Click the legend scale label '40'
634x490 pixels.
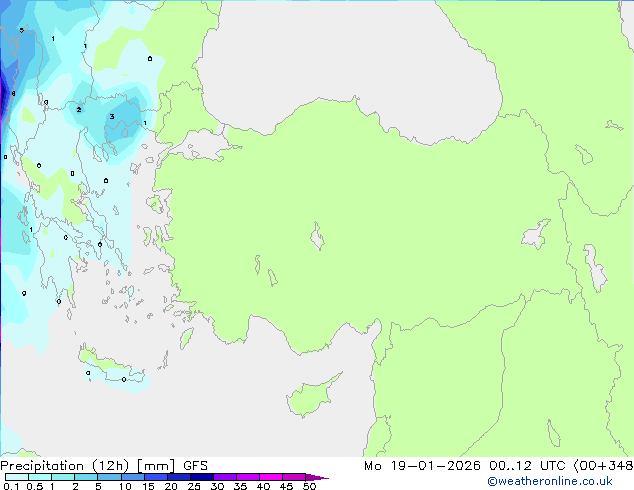click(263, 486)
